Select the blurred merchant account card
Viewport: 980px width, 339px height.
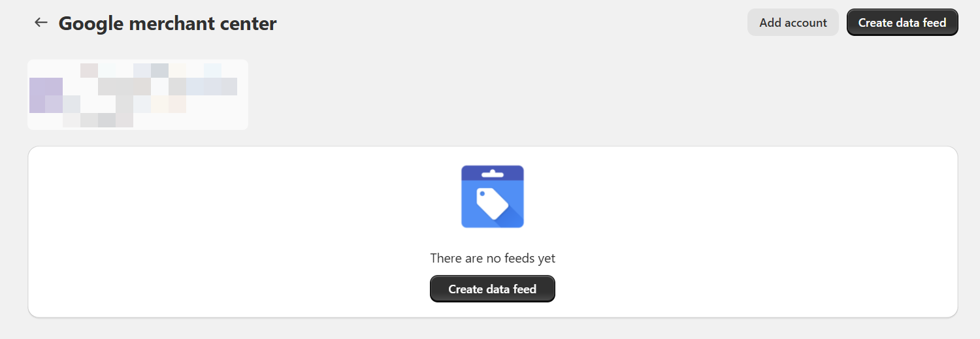[x=138, y=95]
